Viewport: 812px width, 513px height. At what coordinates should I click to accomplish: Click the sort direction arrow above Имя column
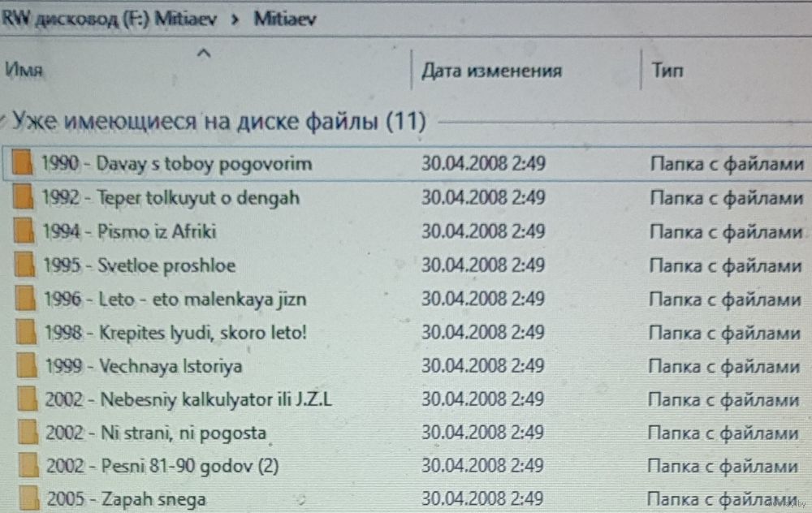tap(204, 53)
